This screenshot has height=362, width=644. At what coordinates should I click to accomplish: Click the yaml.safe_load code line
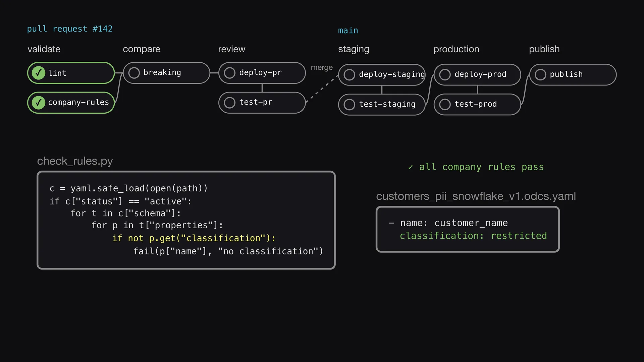pyautogui.click(x=128, y=188)
